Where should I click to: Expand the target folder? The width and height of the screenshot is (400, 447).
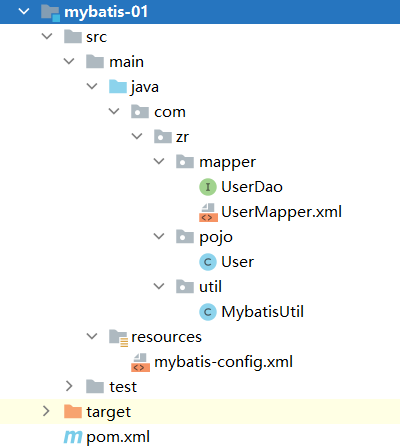point(46,411)
